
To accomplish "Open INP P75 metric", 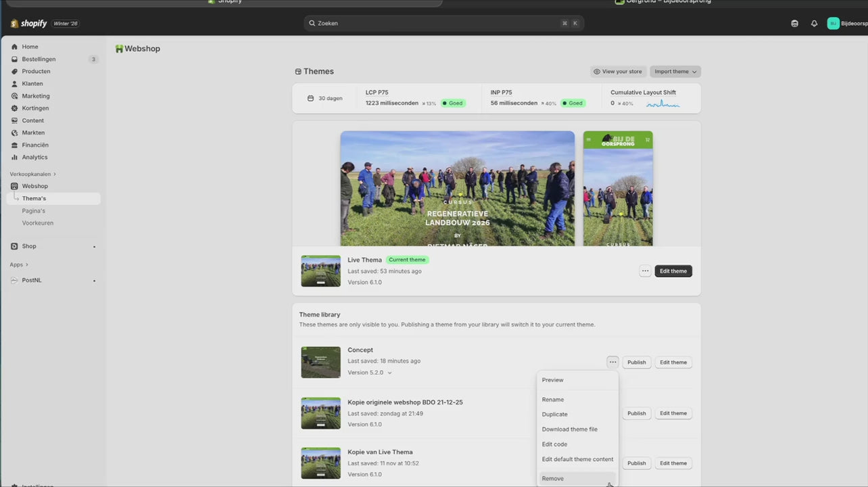I will tap(537, 98).
